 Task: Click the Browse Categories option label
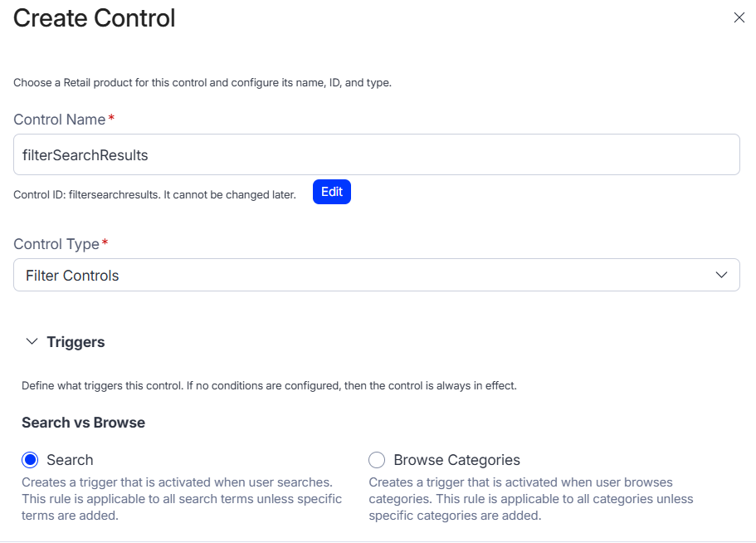(x=456, y=460)
